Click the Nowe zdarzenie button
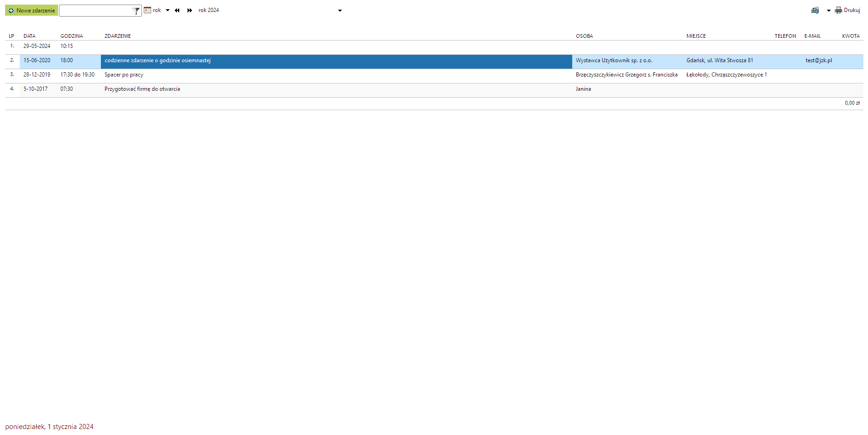The height and width of the screenshot is (435, 868). [x=31, y=10]
